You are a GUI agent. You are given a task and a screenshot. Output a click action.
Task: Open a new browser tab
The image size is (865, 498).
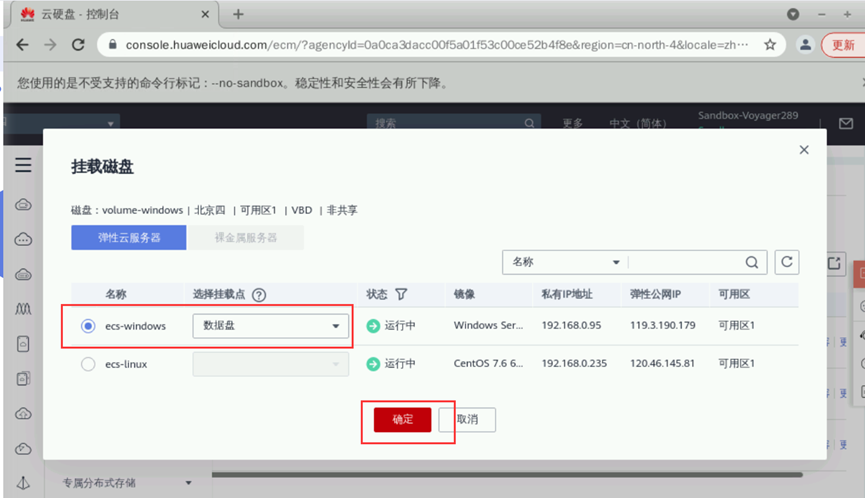coord(238,14)
